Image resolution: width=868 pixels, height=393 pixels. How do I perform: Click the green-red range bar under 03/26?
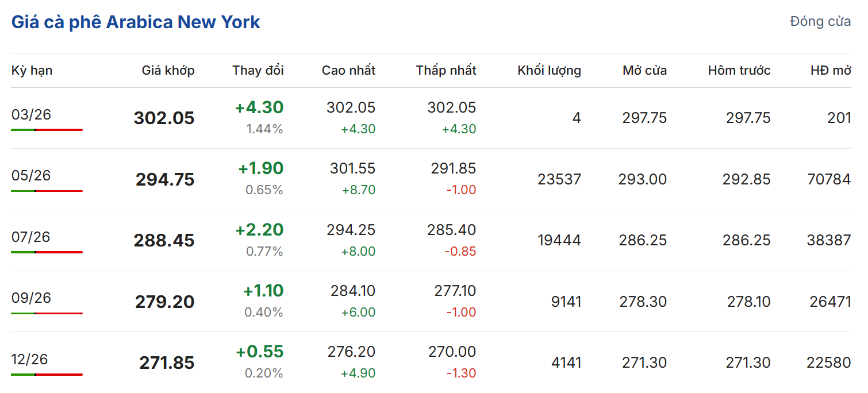click(47, 130)
